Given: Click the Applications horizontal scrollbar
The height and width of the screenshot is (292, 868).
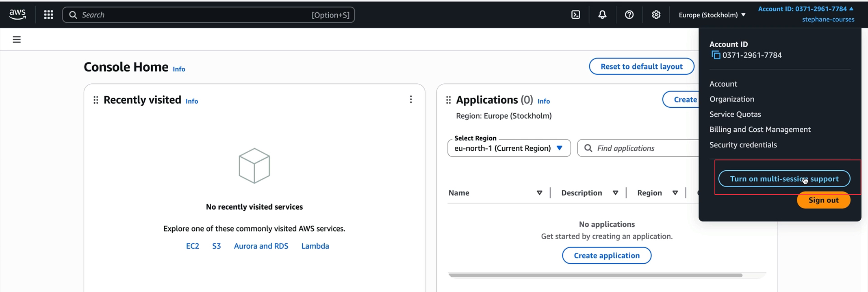Looking at the screenshot, I should point(595,275).
